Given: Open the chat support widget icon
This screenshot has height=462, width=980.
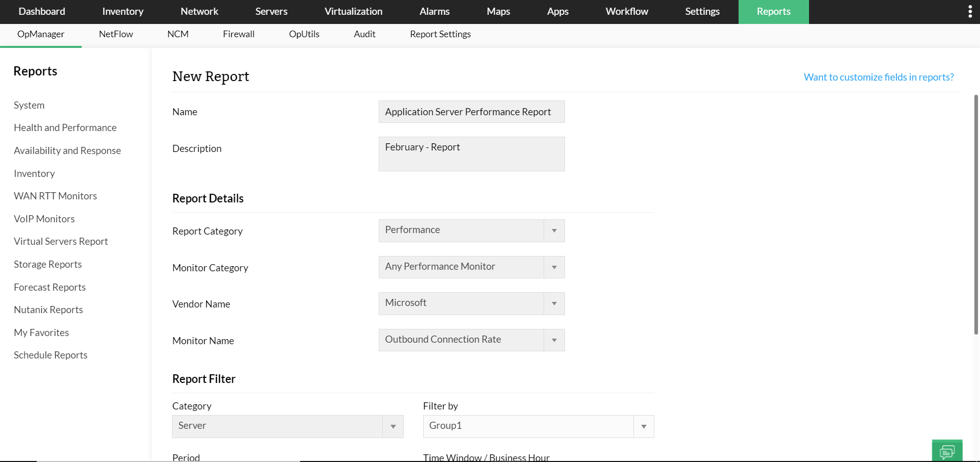Looking at the screenshot, I should (947, 451).
